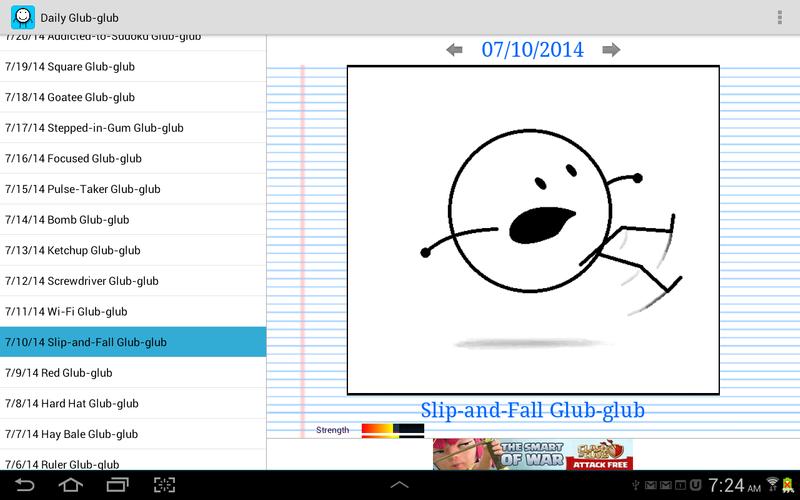Tap the 7:24 AM clock
Screen dimensions: 800x500
point(734,485)
